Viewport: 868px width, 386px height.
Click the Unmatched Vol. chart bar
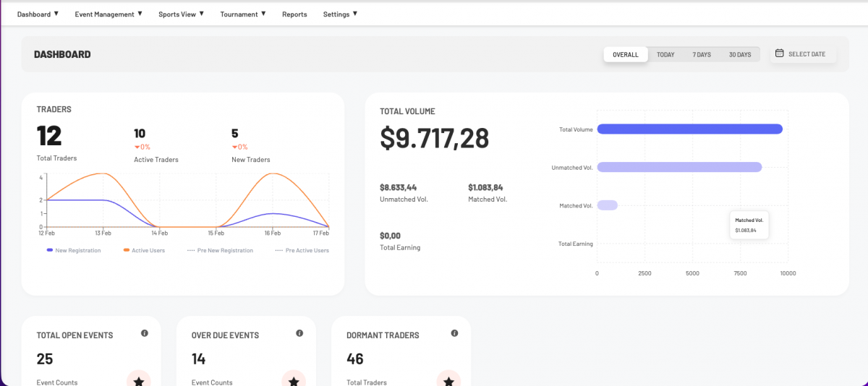(x=679, y=167)
